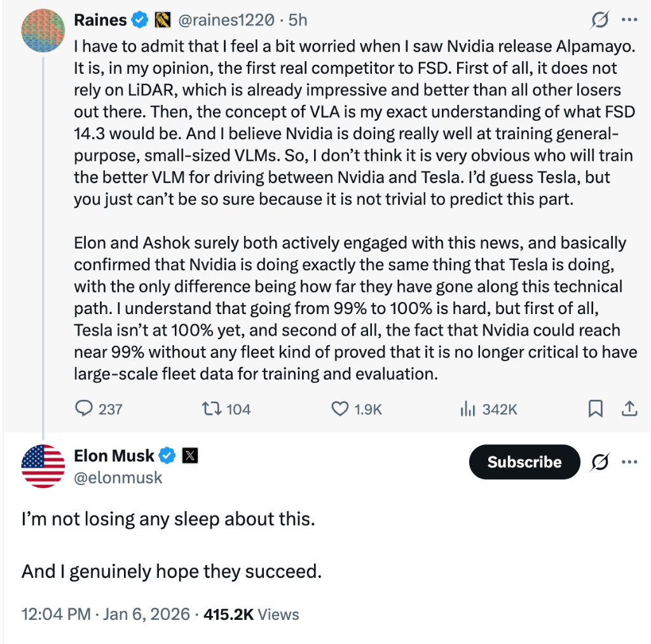
Task: Like the Raines post with heart icon
Action: [x=341, y=409]
